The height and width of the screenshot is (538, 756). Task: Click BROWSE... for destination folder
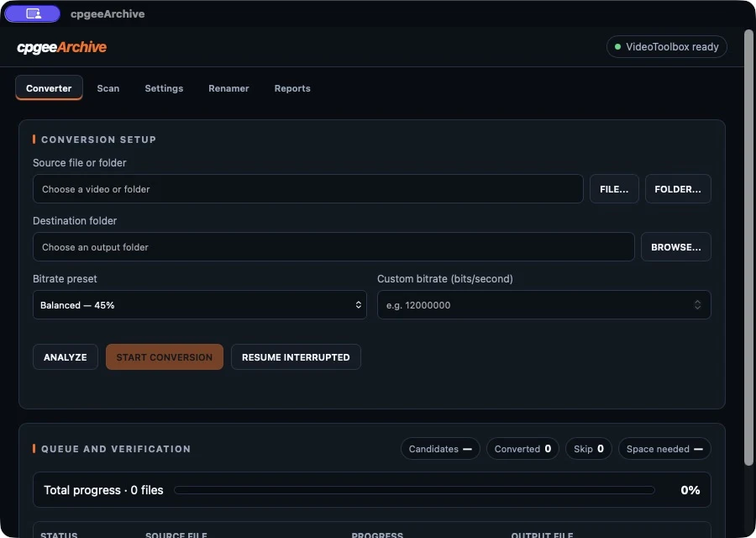coord(675,246)
